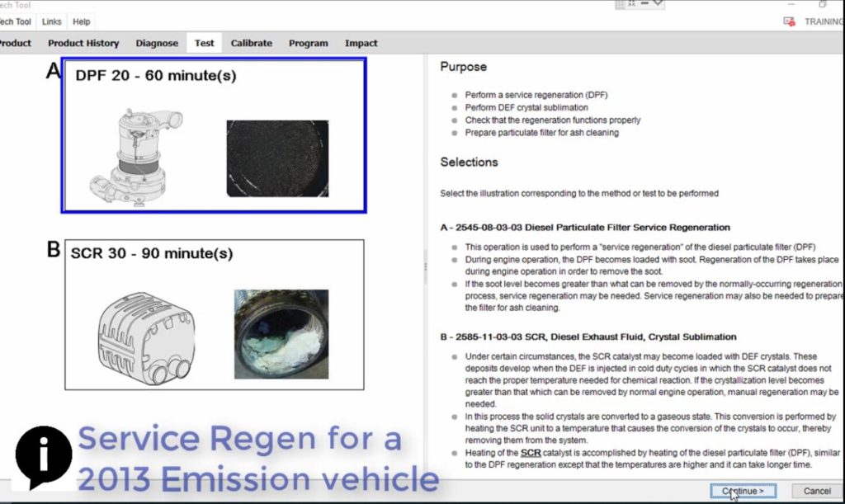Switch to the Product tab
Image resolution: width=845 pixels, height=504 pixels.
[x=15, y=42]
